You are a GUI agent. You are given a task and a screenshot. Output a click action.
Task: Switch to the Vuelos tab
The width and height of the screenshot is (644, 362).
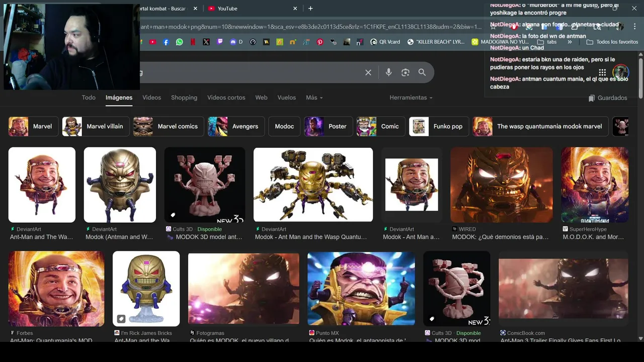click(x=287, y=98)
